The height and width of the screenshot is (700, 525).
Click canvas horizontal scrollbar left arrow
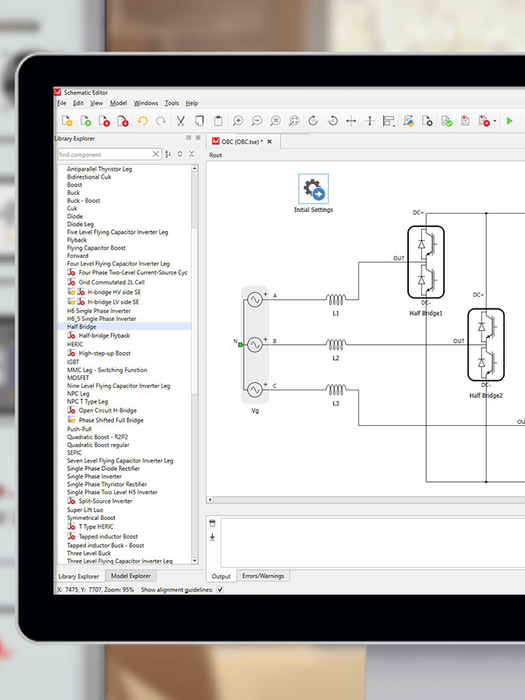click(210, 500)
